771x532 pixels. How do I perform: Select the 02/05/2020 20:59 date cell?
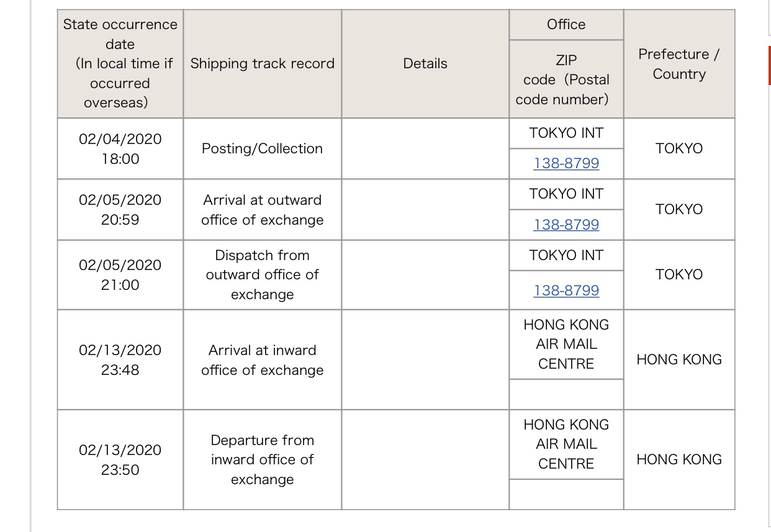click(x=120, y=210)
